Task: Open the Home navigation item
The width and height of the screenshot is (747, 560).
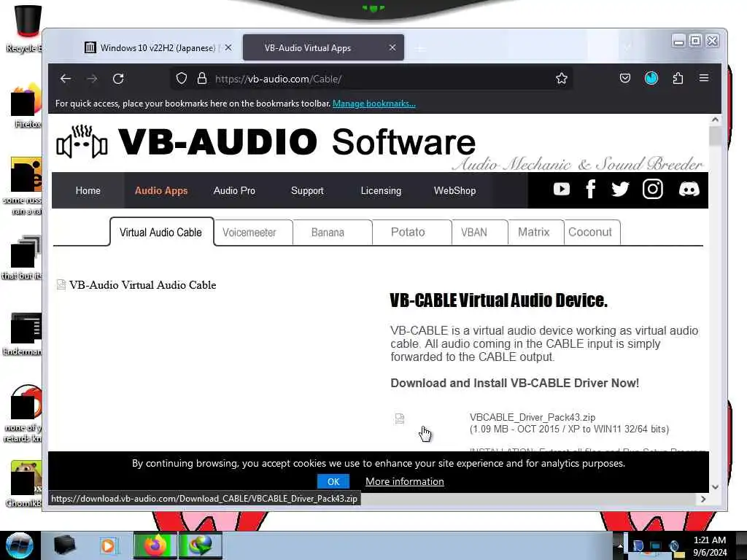Action: pyautogui.click(x=88, y=190)
